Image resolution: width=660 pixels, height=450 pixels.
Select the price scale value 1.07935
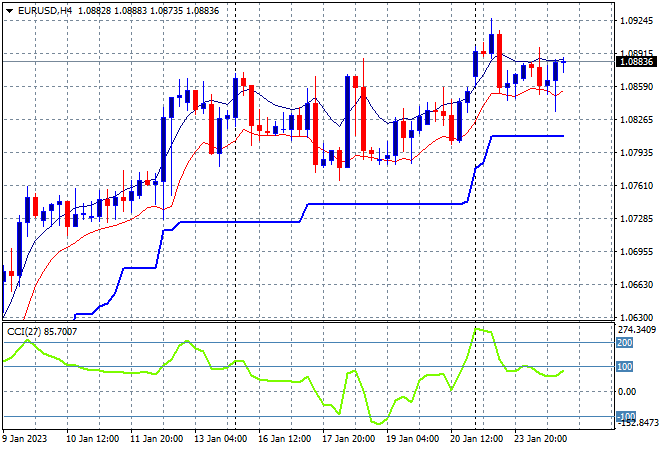click(x=637, y=152)
